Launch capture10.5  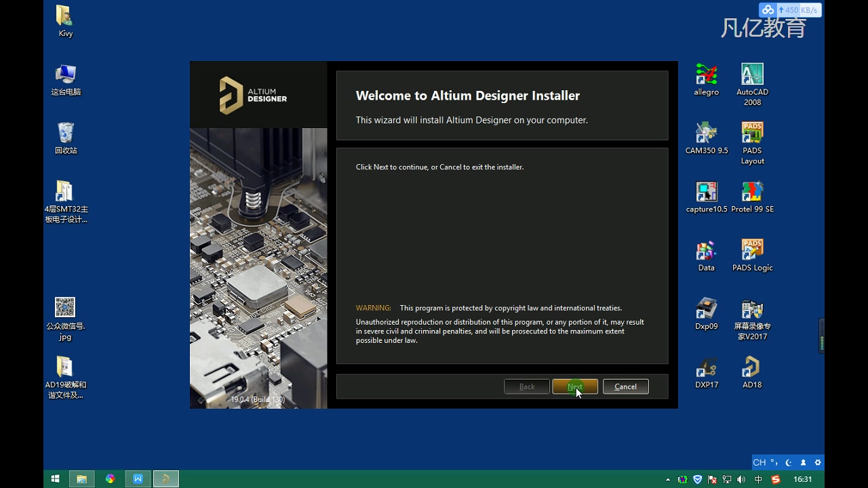[706, 192]
